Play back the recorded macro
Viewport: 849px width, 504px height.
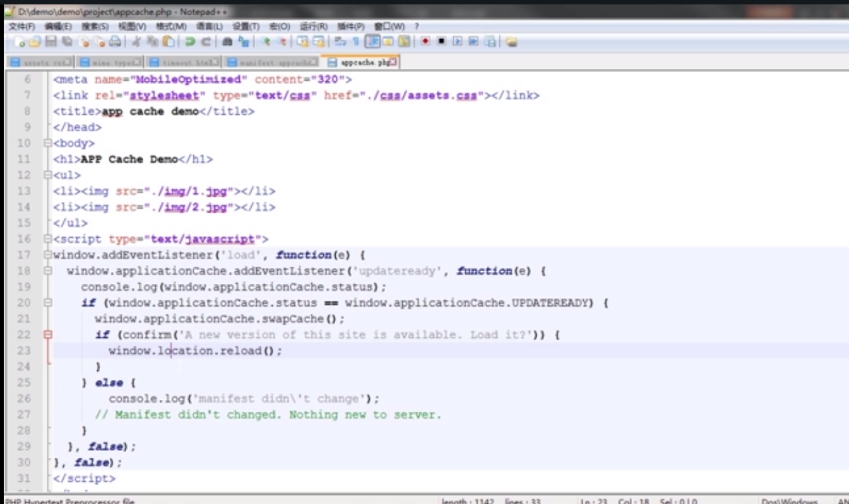point(457,42)
